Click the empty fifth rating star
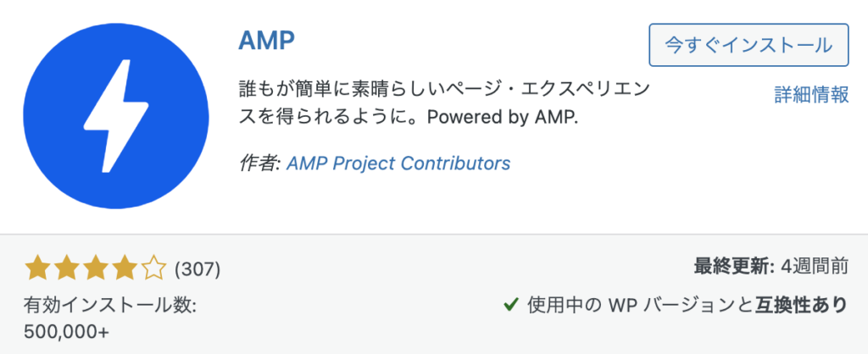Image resolution: width=868 pixels, height=354 pixels. (x=153, y=269)
